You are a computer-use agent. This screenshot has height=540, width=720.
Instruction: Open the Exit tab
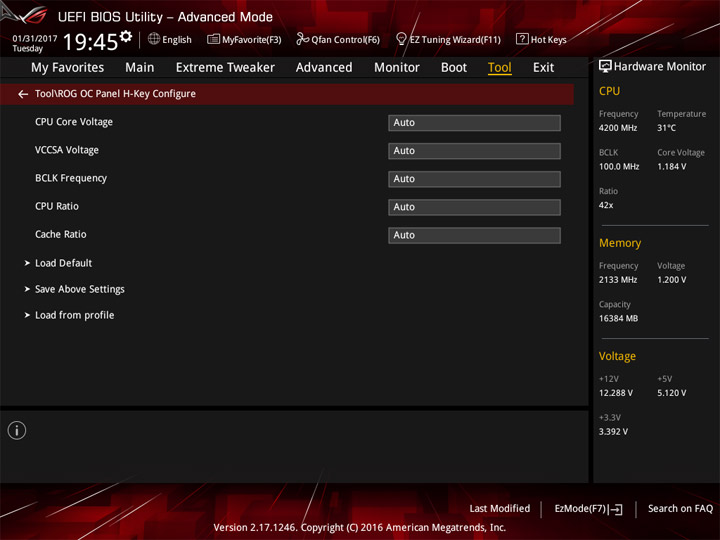[x=543, y=68]
